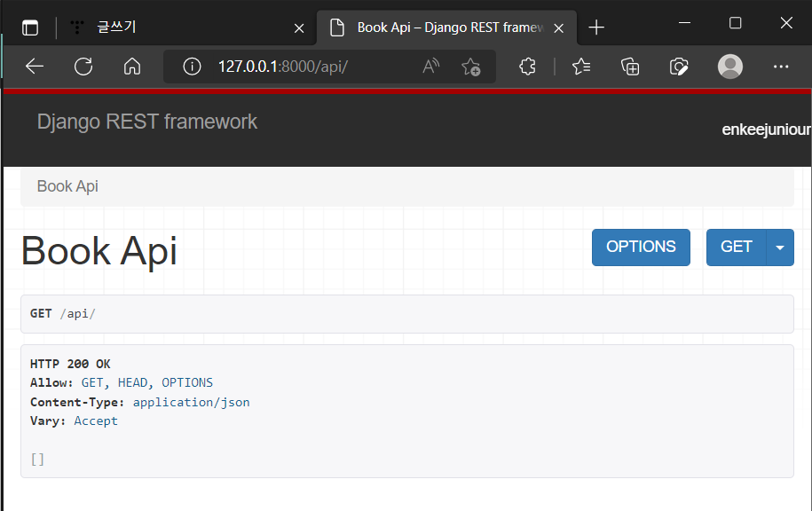Open the browser home page
This screenshot has height=511, width=812.
(x=132, y=67)
